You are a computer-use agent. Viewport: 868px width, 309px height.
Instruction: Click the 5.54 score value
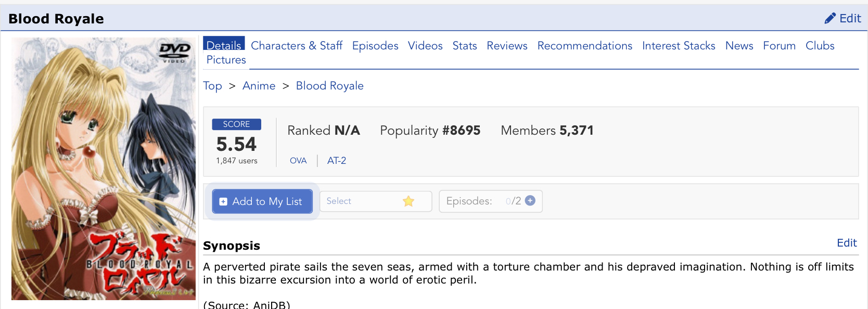pyautogui.click(x=236, y=144)
